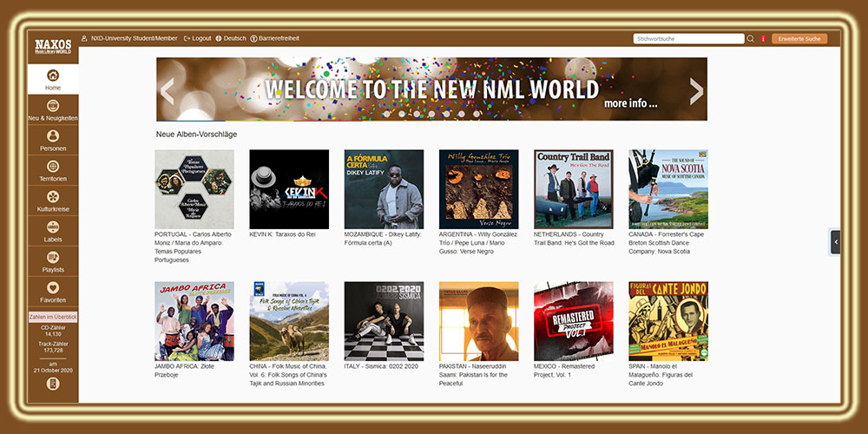Click the Erweiterte Suche button
Image resolution: width=868 pixels, height=434 pixels.
pyautogui.click(x=799, y=39)
